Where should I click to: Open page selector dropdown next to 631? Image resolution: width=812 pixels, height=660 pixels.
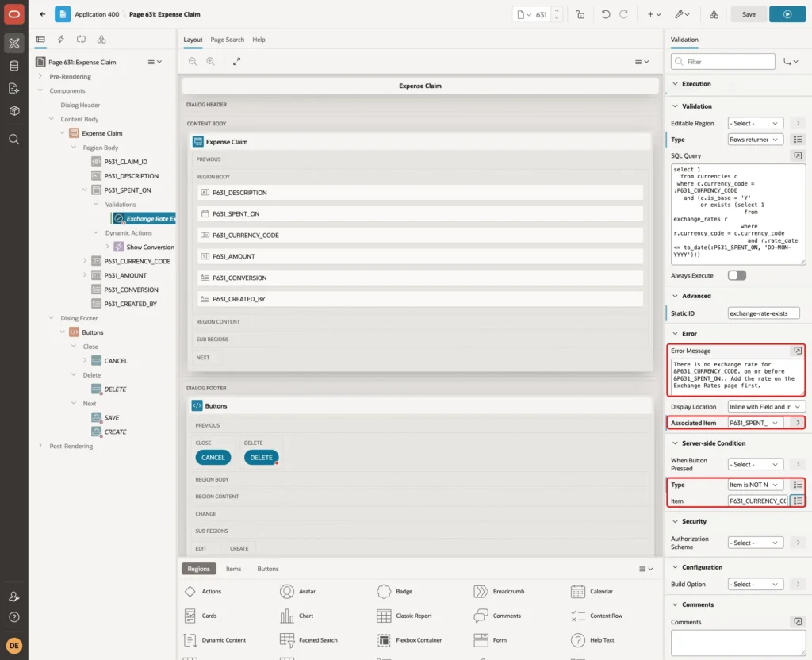[525, 14]
